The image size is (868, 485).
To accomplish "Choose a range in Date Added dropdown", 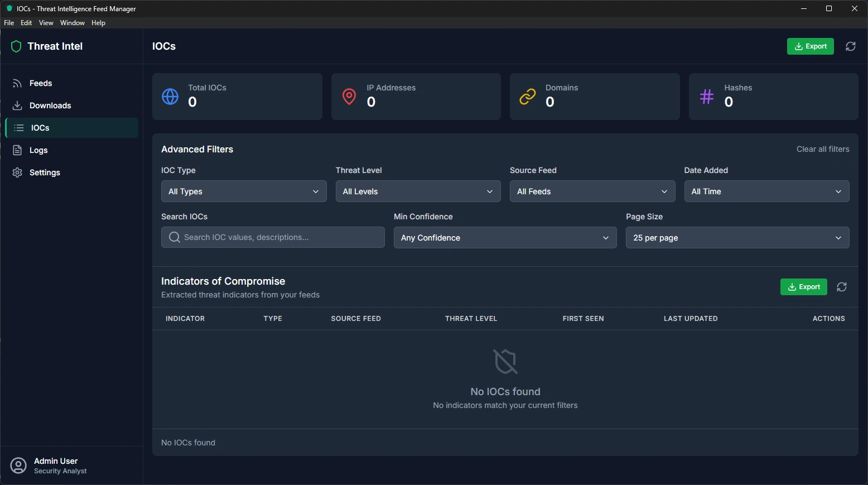I will click(x=766, y=191).
